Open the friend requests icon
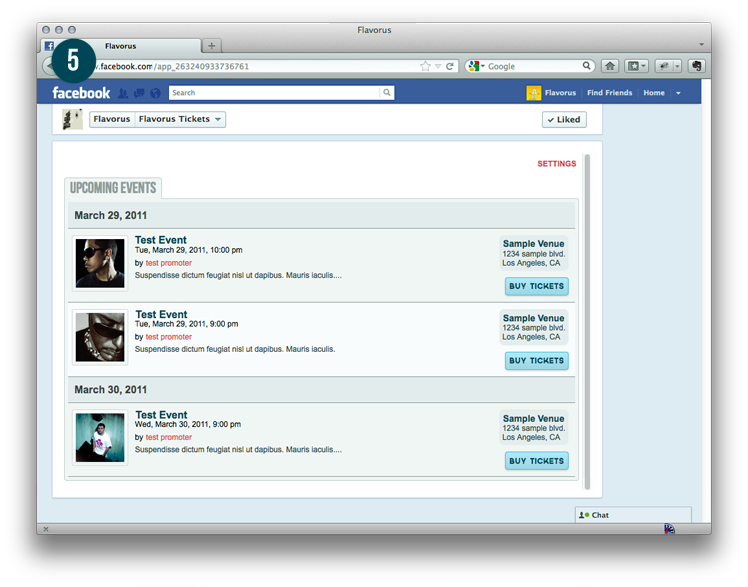The height and width of the screenshot is (587, 748). point(123,93)
